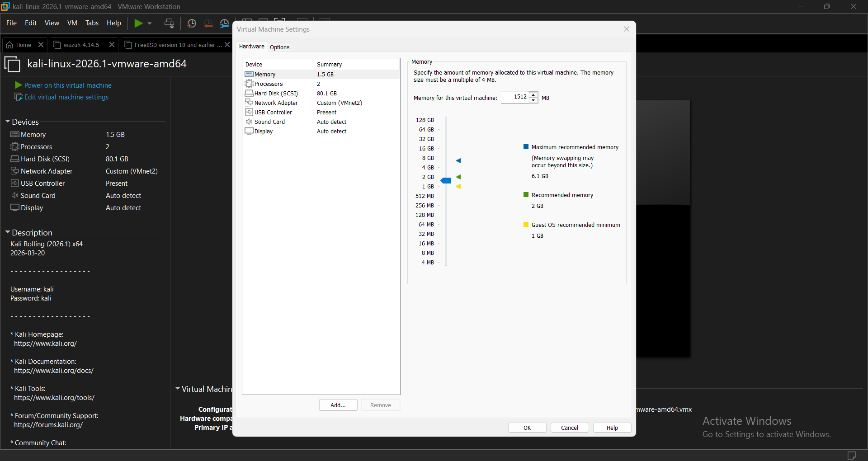Click the Summary column header
Viewport: 868px width, 461px height.
[357, 64]
